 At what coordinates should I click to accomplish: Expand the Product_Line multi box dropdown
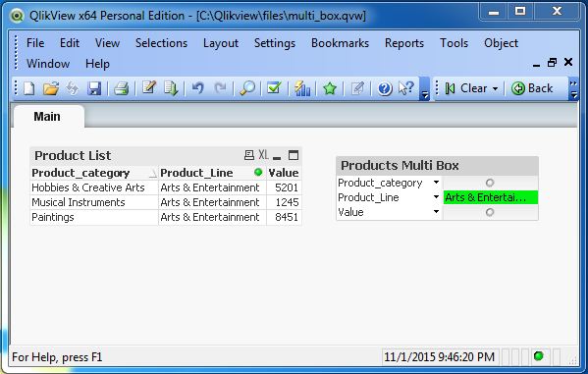[436, 197]
